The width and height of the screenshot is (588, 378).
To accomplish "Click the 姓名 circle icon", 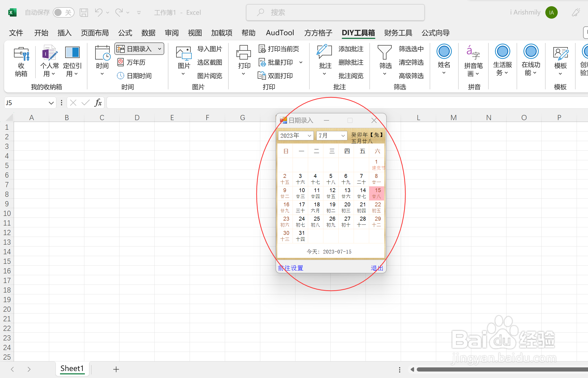I will pos(444,52).
